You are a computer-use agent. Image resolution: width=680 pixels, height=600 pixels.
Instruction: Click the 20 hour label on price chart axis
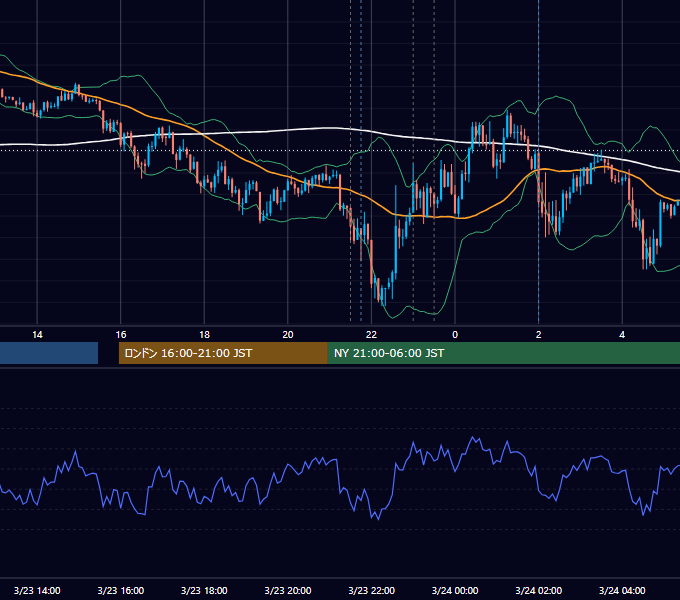coord(288,335)
